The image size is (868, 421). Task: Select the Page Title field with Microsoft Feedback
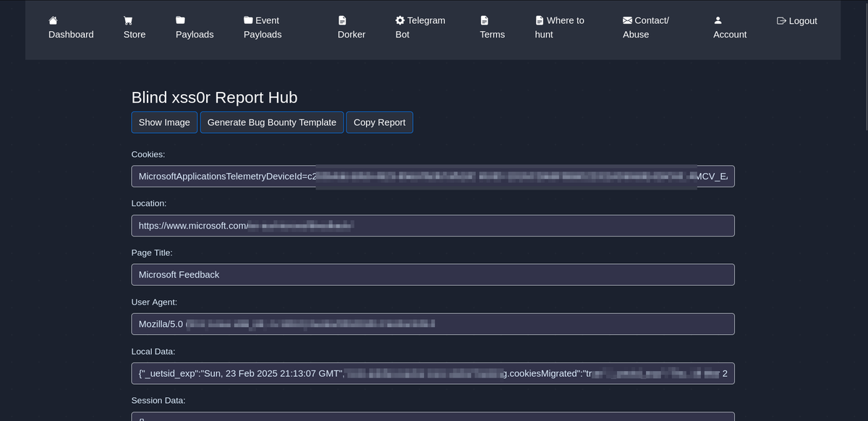[433, 275]
